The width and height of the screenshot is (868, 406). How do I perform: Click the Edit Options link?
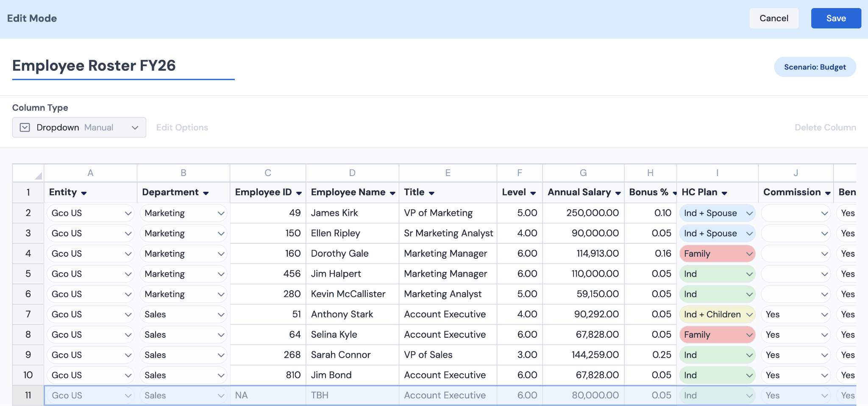182,127
